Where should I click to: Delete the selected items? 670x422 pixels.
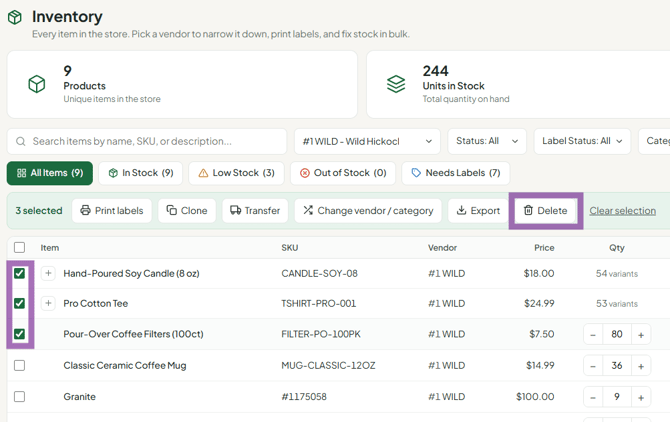click(x=546, y=211)
